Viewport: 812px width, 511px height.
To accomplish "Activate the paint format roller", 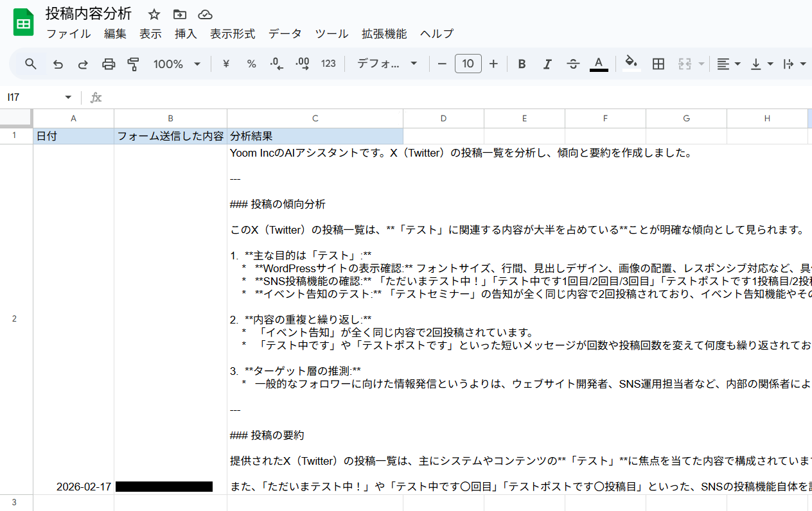I will [x=134, y=64].
